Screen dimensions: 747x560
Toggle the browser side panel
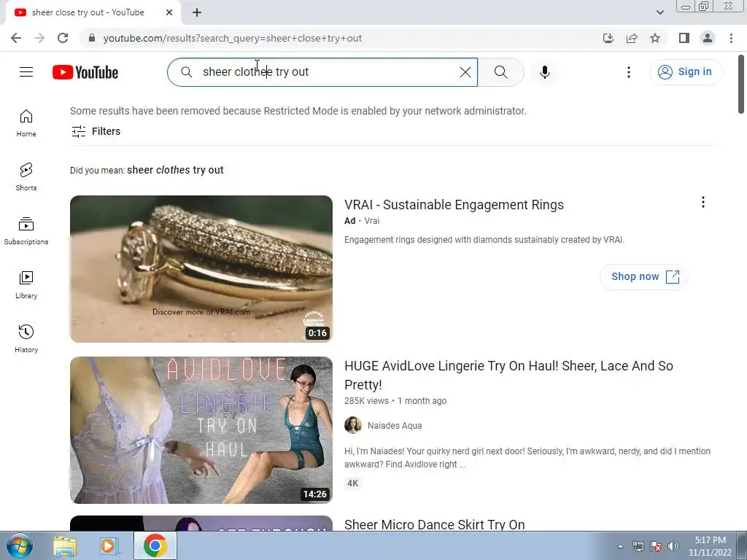[x=684, y=38]
